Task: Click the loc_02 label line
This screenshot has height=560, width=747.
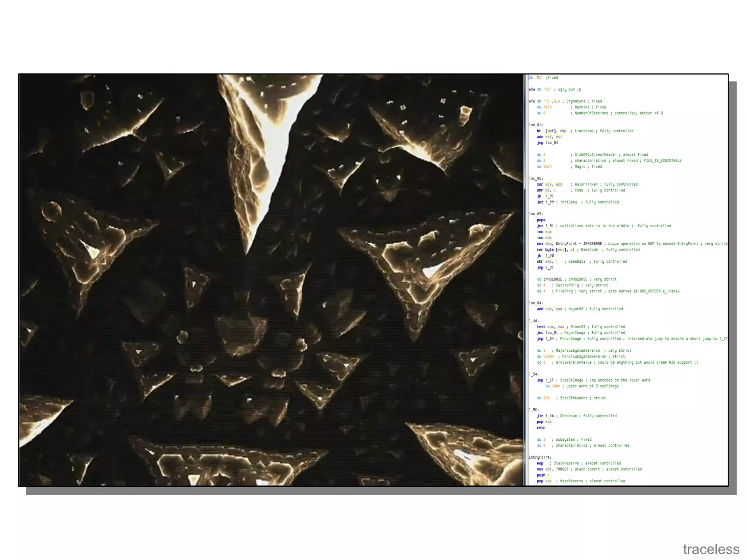Action: tap(536, 178)
